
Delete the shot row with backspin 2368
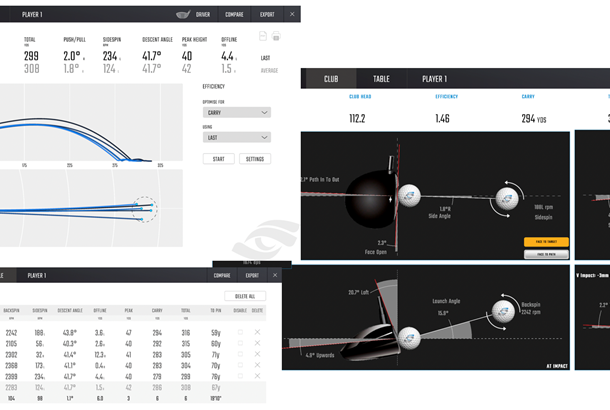[257, 365]
